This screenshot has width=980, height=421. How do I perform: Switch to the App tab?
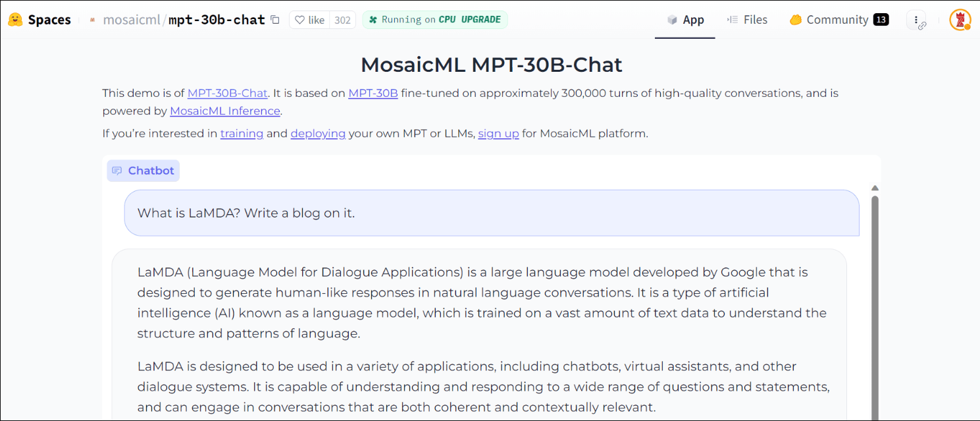(x=685, y=20)
